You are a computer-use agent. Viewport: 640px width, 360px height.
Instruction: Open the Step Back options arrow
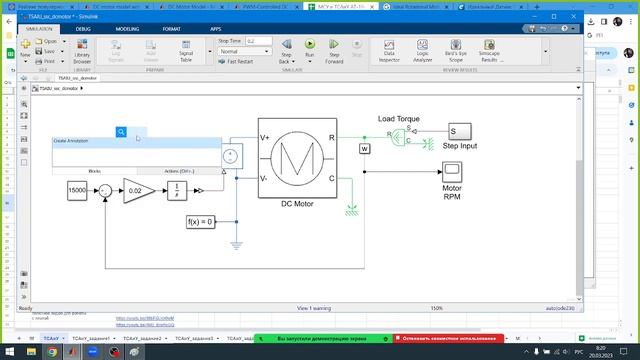coord(293,62)
